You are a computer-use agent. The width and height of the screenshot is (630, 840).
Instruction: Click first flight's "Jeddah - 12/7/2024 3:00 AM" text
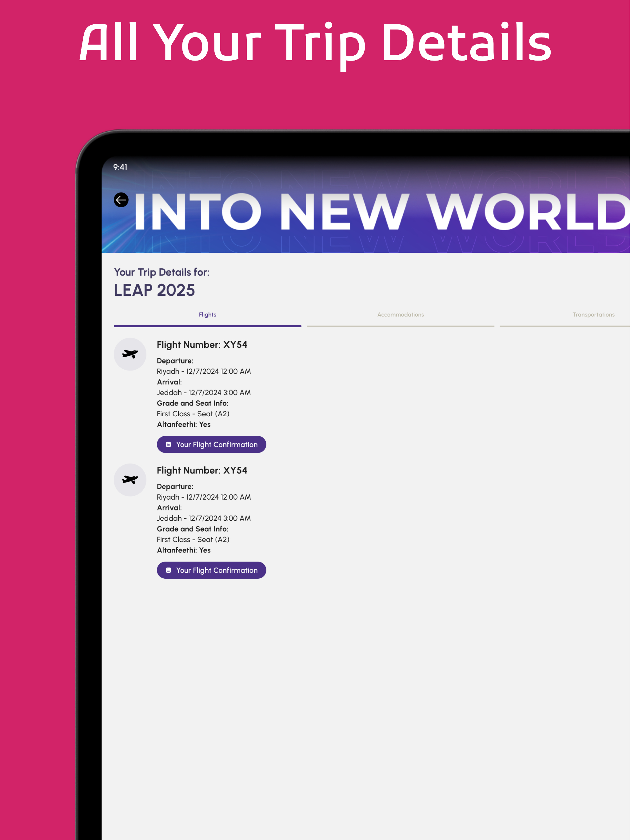pyautogui.click(x=204, y=393)
